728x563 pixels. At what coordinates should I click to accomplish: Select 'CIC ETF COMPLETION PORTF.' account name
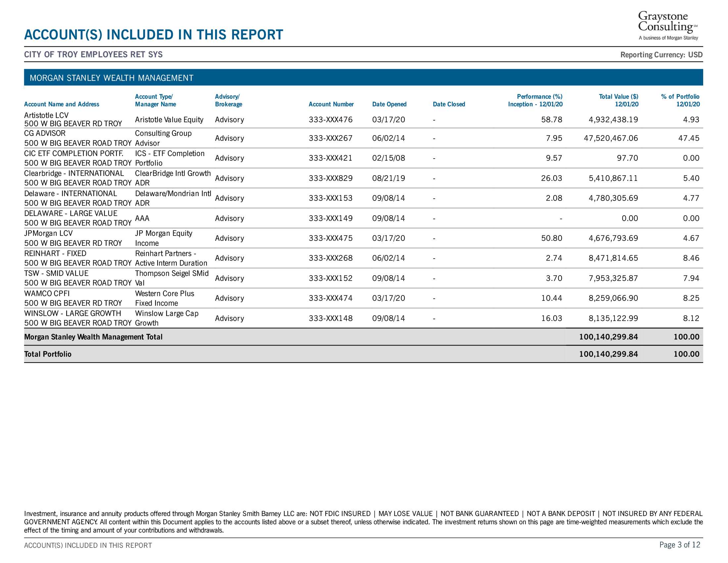click(74, 153)
